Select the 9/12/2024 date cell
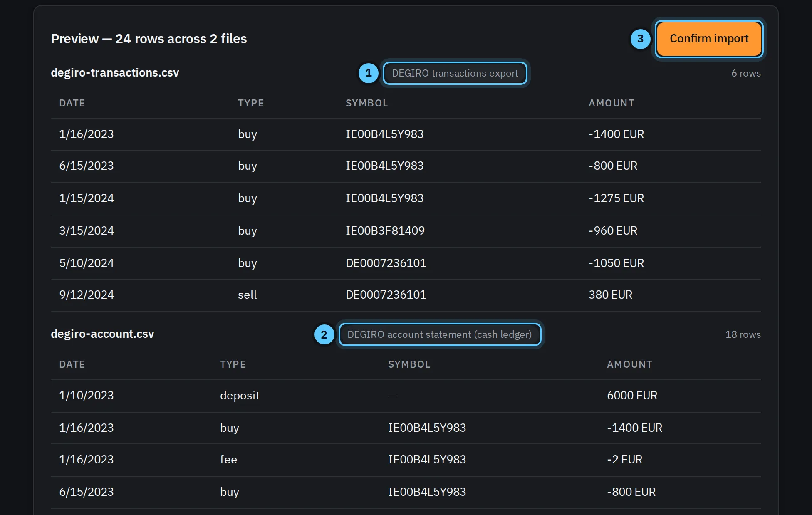 coord(87,295)
